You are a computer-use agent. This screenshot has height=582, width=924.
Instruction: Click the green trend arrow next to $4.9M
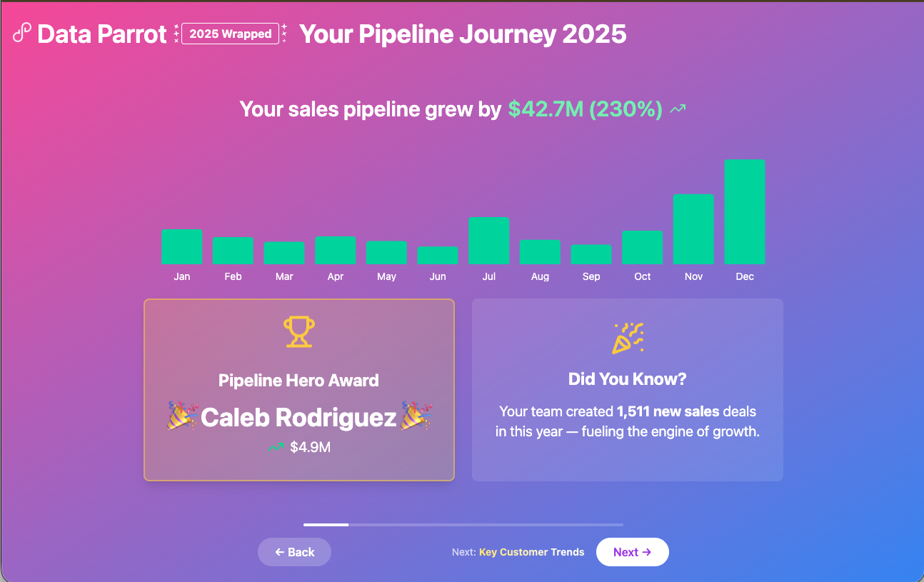276,448
